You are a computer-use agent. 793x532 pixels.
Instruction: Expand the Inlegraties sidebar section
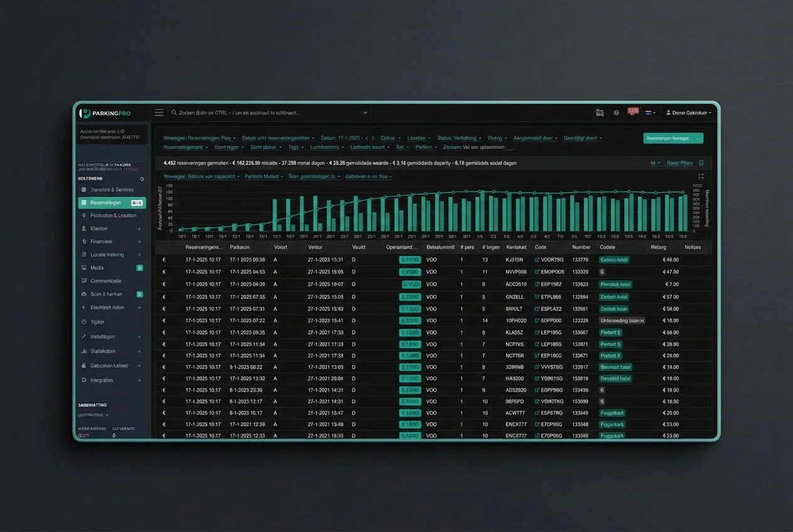(139, 380)
